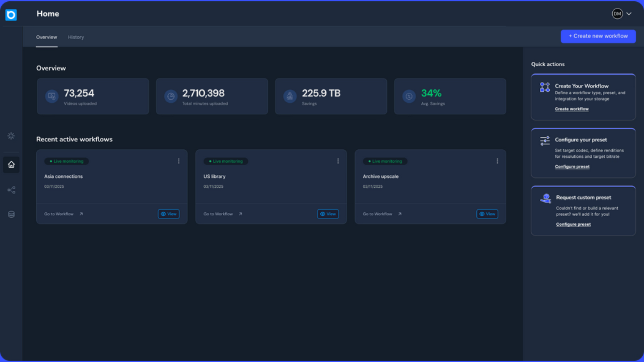Click the app logo in top-left corner
This screenshot has width=644, height=362.
click(x=11, y=15)
